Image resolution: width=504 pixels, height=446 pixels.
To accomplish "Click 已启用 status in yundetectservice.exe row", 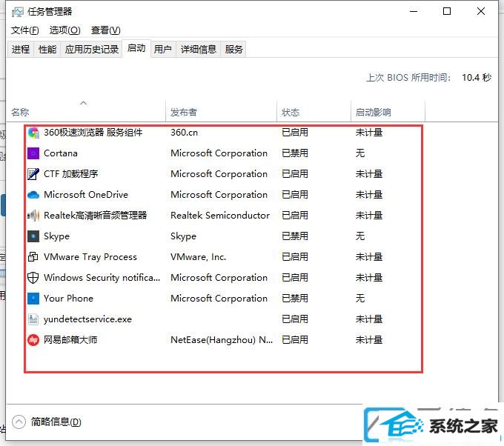I will click(295, 319).
